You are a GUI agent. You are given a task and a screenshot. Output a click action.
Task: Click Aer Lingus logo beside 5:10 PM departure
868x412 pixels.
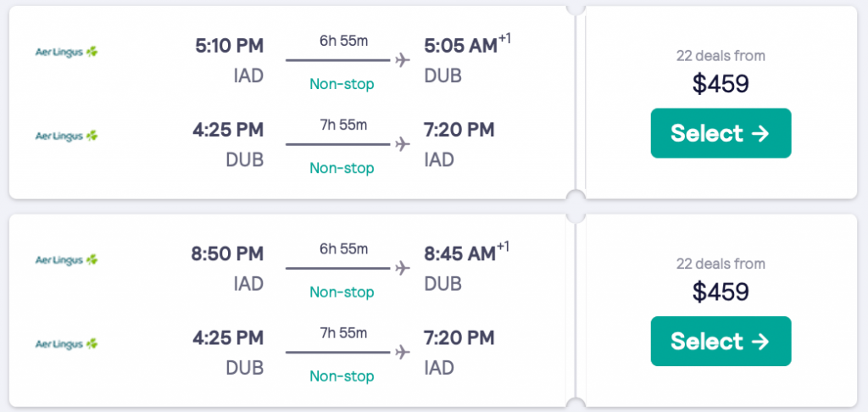[66, 51]
